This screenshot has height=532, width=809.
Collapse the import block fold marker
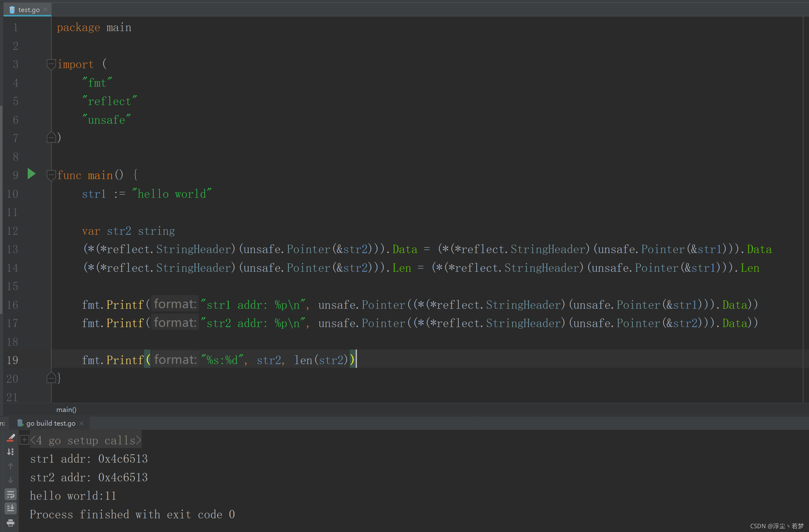(x=51, y=64)
